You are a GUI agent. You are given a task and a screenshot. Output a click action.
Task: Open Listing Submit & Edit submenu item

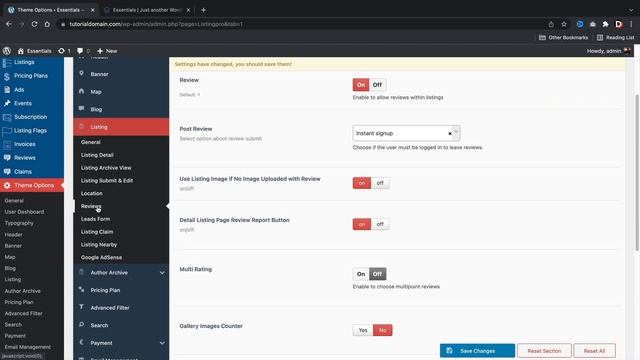(x=107, y=181)
